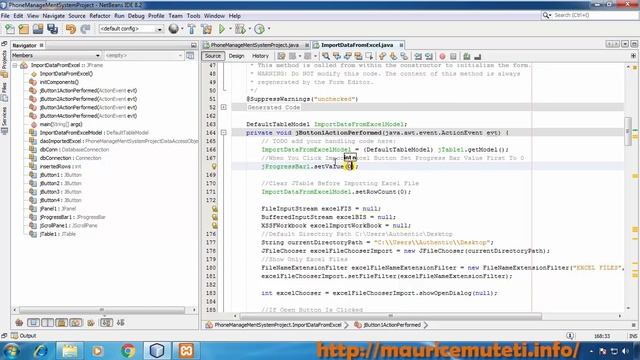640x360 pixels.
Task: Toggle Rectangular Selection in the editor toolbar
Action: 369,56
